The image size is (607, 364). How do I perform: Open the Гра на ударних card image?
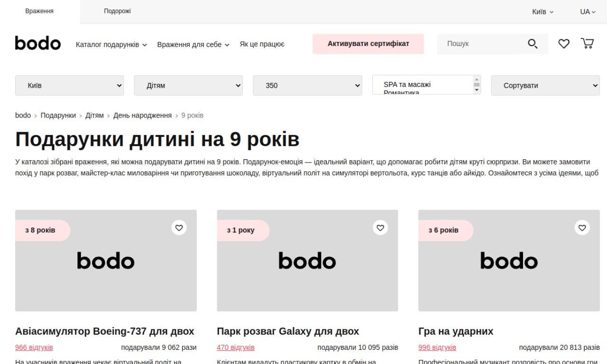[509, 261]
